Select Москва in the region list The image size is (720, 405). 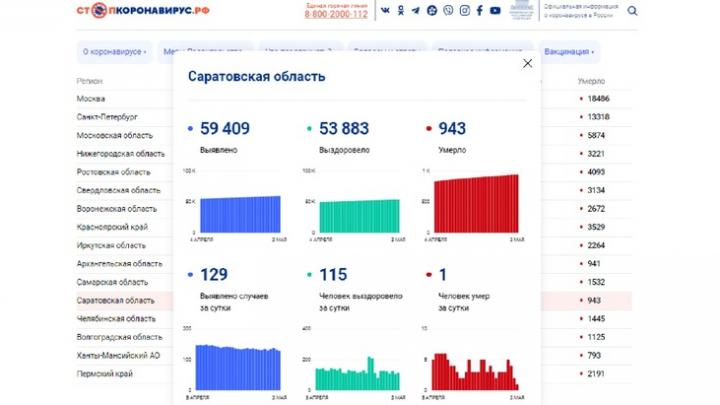91,99
